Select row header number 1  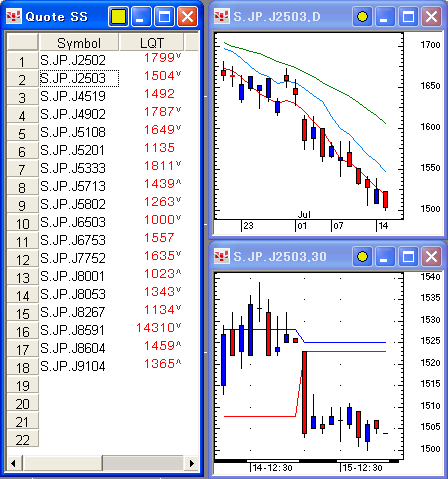pyautogui.click(x=22, y=61)
